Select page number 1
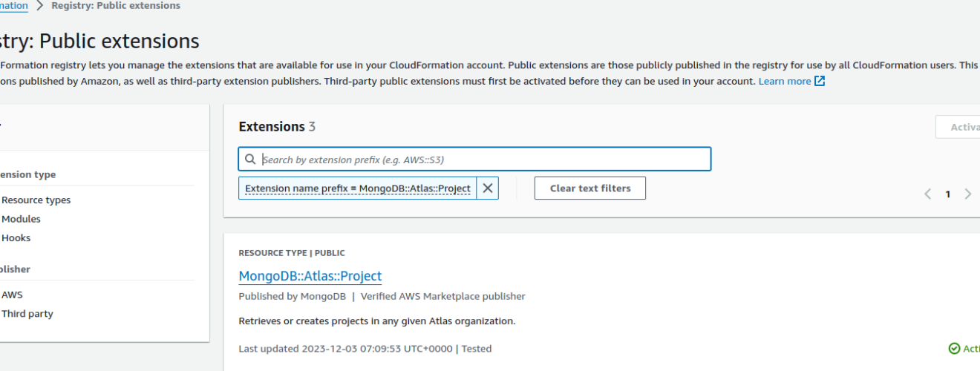The height and width of the screenshot is (371, 980). (948, 194)
